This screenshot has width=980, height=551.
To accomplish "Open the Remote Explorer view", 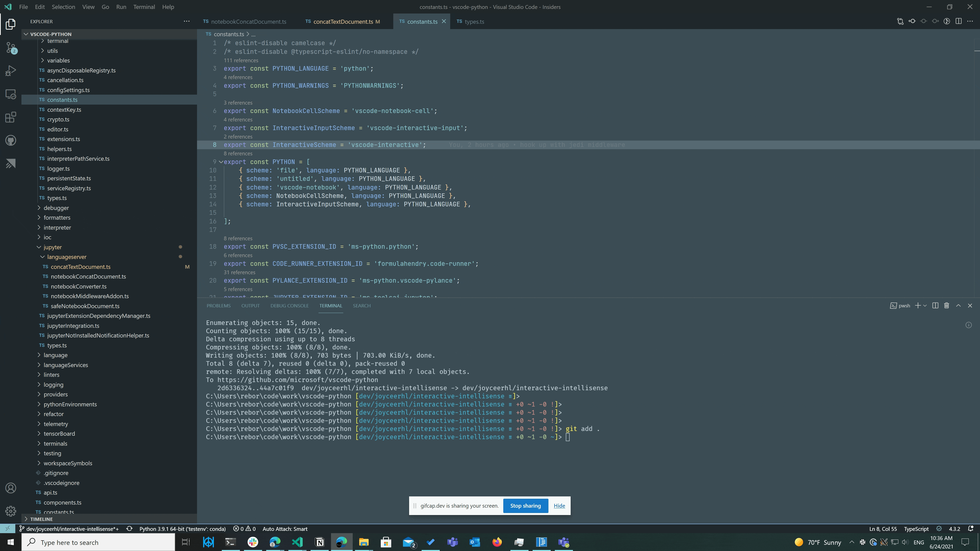I will pyautogui.click(x=10, y=94).
